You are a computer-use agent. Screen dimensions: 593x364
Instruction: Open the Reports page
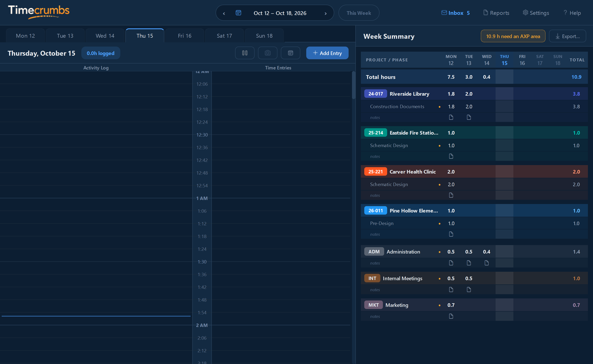pos(496,13)
